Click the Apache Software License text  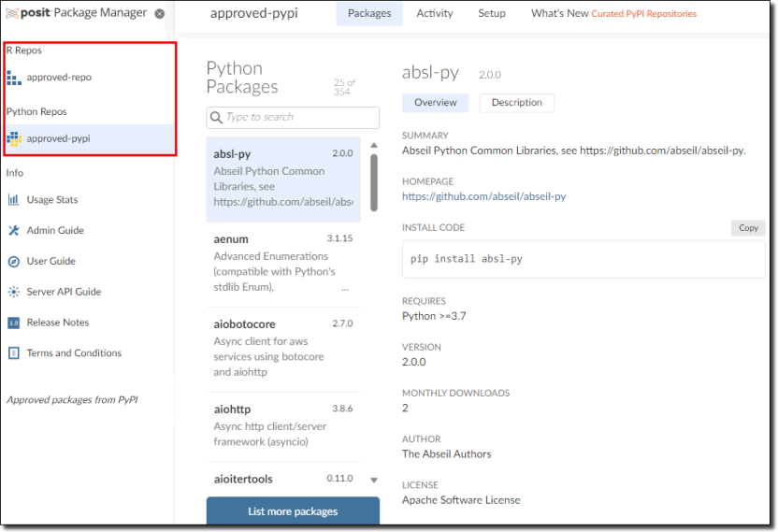pos(461,500)
